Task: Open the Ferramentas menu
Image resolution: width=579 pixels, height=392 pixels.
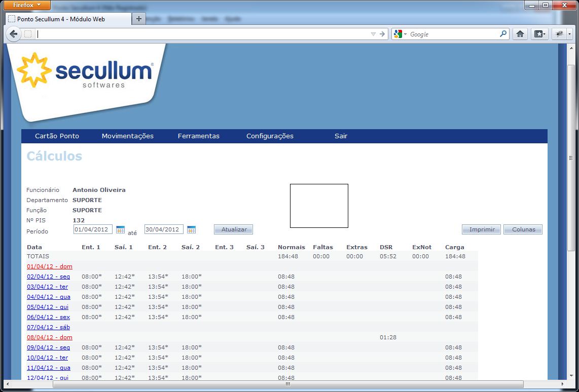Action: tap(199, 136)
